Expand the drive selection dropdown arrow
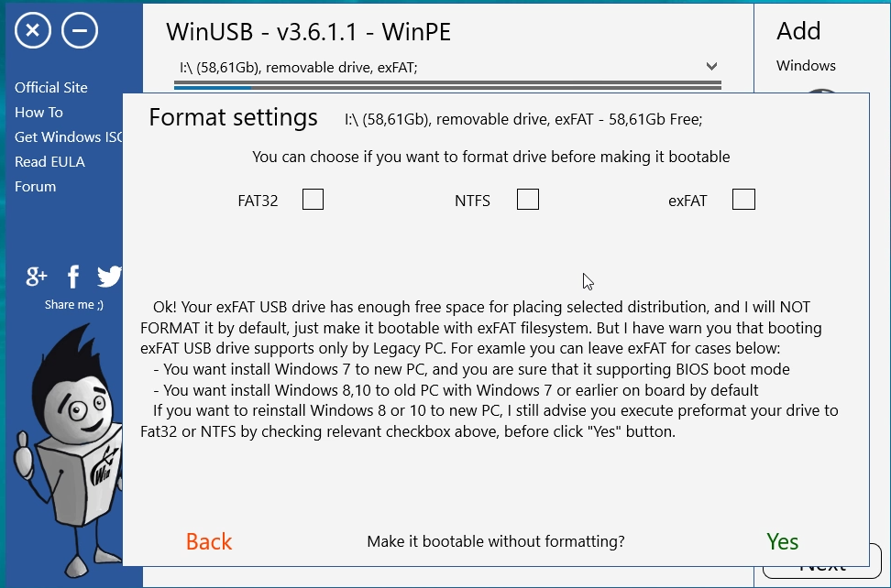This screenshot has width=891, height=588. [711, 67]
